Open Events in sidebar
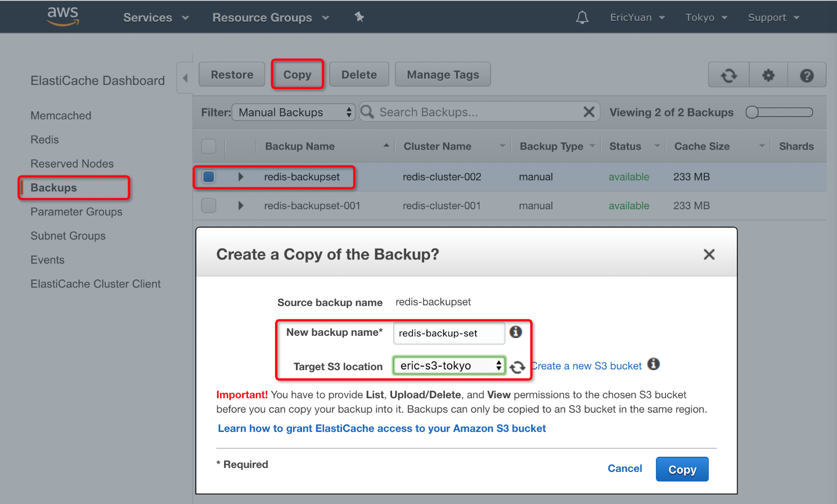Screen dimensions: 837x504 coord(47,260)
